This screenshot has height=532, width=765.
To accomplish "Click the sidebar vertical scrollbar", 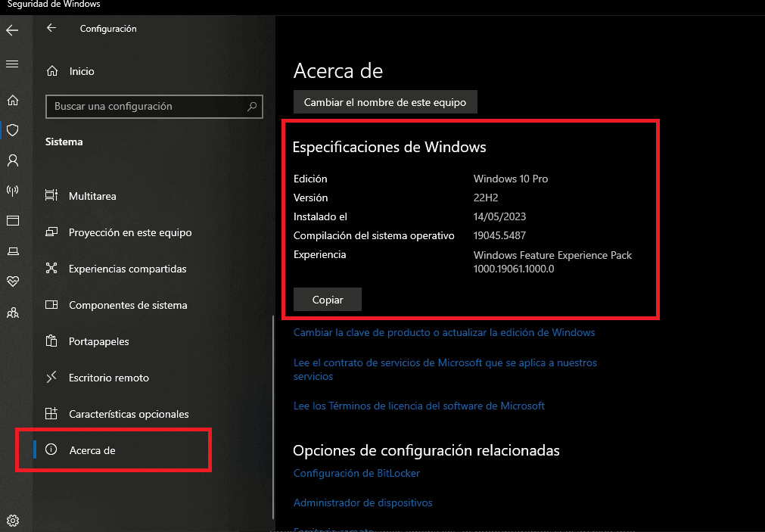I will click(x=273, y=418).
